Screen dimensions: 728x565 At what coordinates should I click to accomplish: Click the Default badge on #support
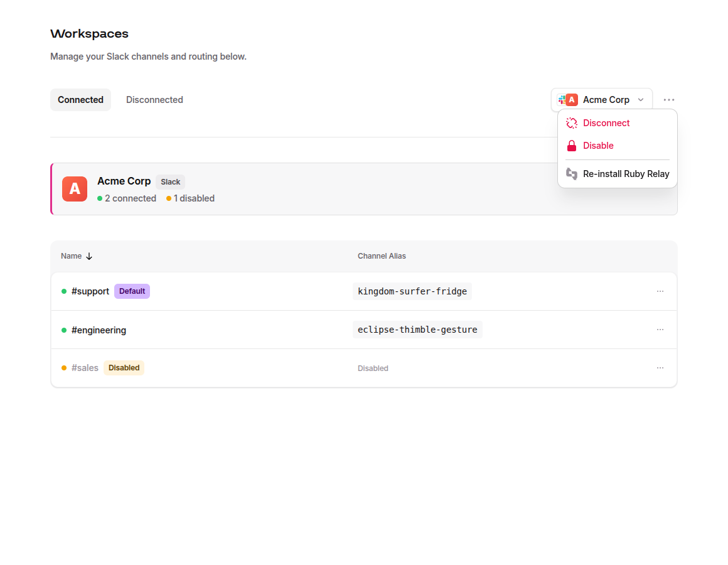point(132,291)
